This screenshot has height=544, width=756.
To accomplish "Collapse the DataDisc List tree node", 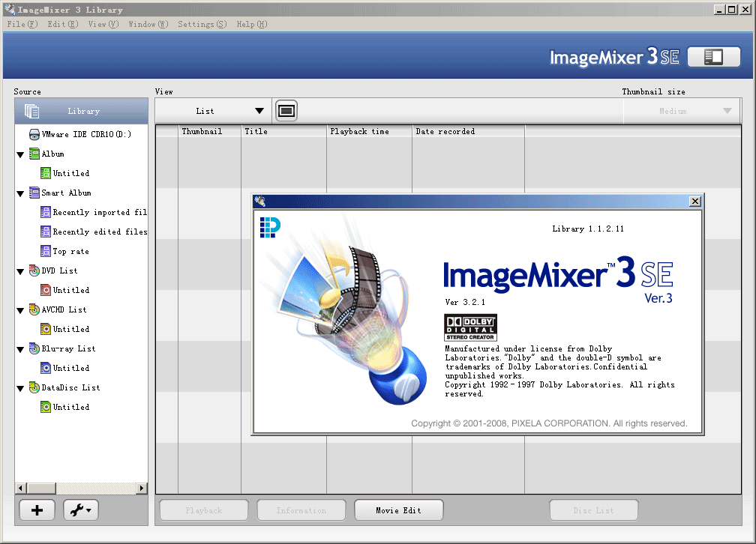I will coord(20,388).
